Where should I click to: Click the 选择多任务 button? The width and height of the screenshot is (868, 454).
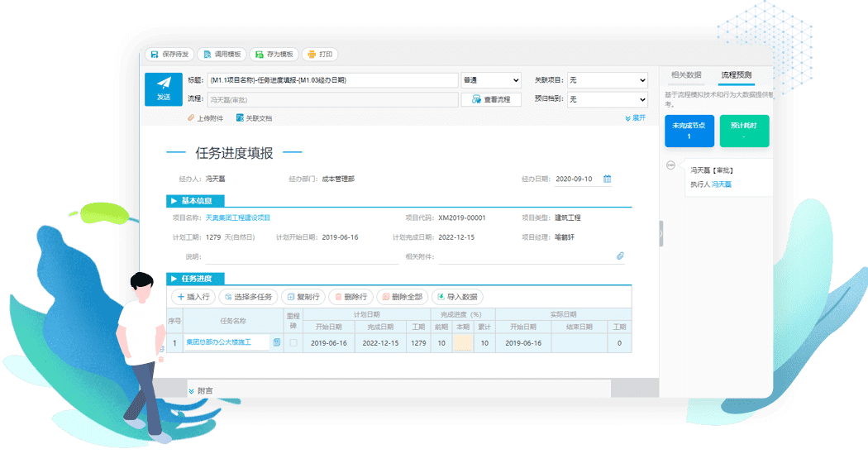[x=249, y=297]
